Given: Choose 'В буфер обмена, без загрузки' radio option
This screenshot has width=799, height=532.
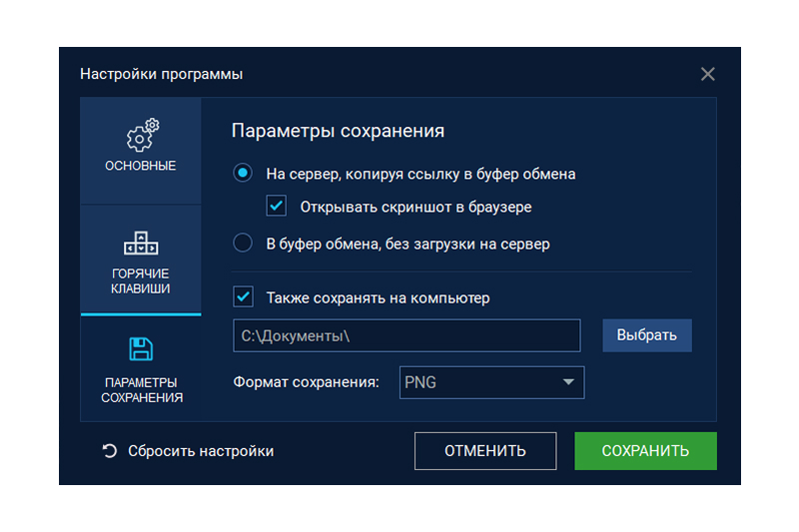Looking at the screenshot, I should [x=243, y=243].
